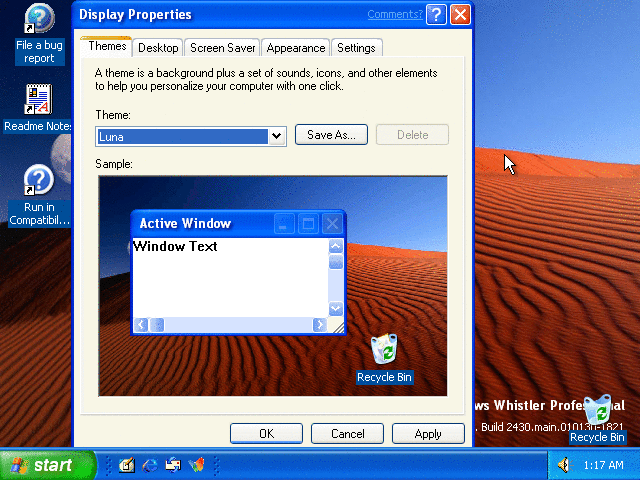Click the Show Desktop quick launch icon
The width and height of the screenshot is (640, 480).
coord(127,464)
